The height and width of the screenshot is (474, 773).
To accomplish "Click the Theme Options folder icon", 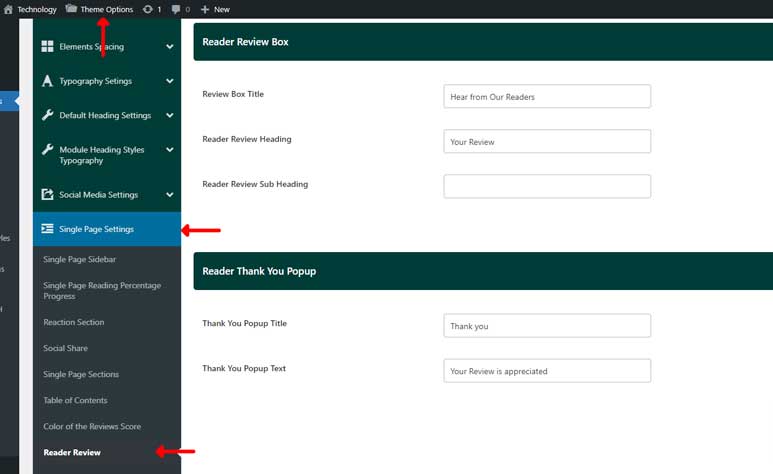I will pyautogui.click(x=71, y=9).
